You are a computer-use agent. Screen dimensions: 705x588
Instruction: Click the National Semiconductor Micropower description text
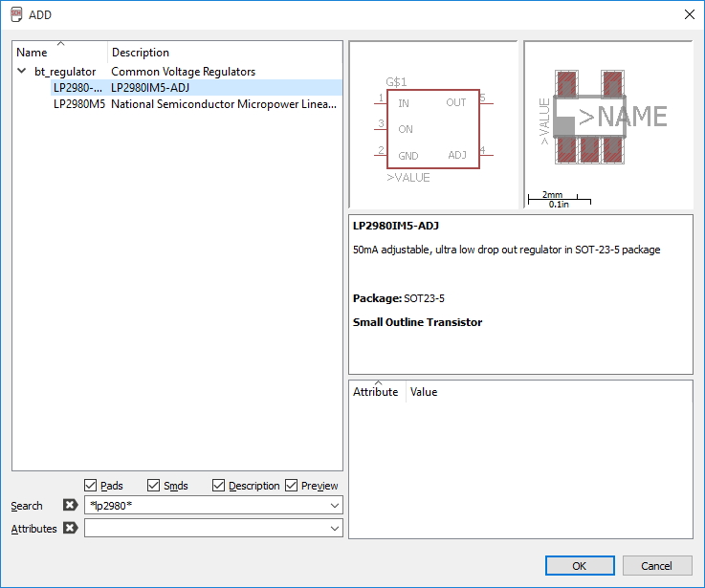click(224, 104)
